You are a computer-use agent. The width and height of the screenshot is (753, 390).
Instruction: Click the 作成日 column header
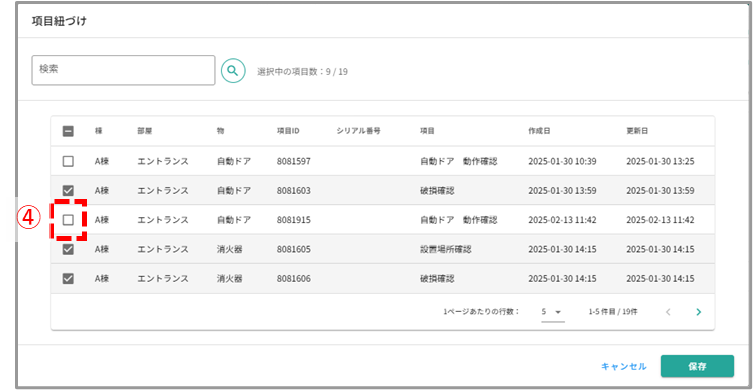pyautogui.click(x=539, y=131)
